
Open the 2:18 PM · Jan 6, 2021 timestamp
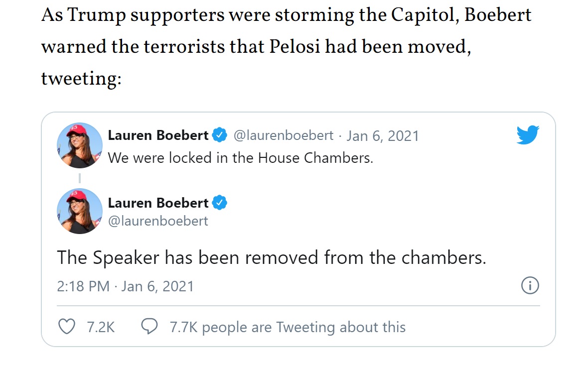125,286
